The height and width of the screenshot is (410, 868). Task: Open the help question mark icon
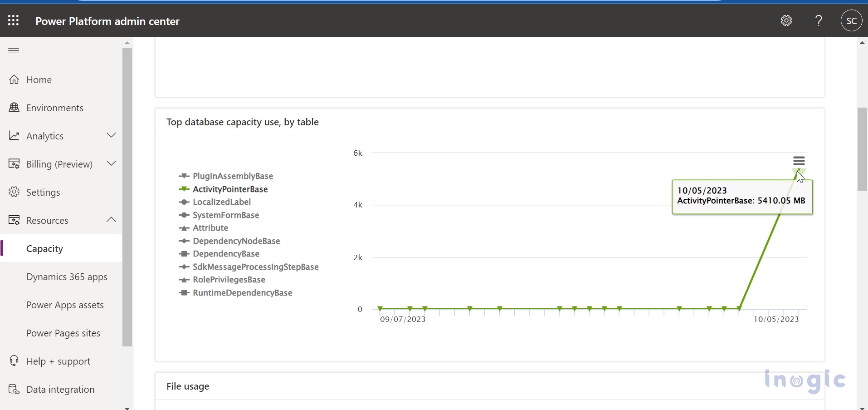tap(819, 20)
